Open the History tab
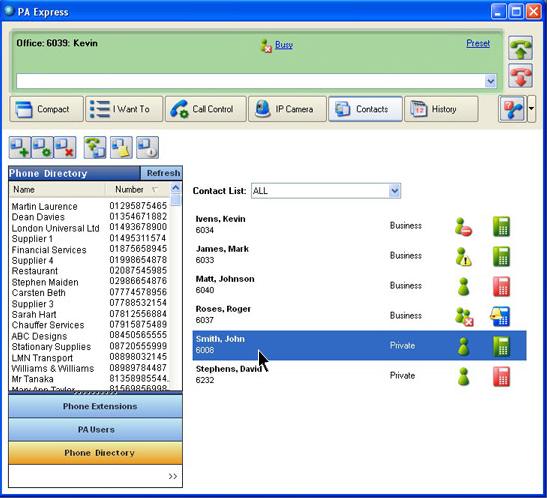Screen dimensions: 547x498 pos(441,109)
